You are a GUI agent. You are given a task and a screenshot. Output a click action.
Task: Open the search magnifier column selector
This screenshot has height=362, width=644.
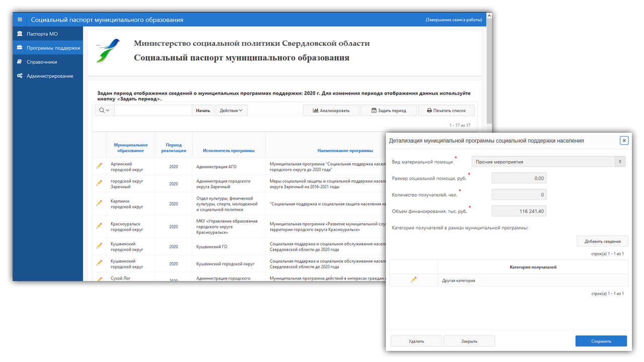click(104, 110)
